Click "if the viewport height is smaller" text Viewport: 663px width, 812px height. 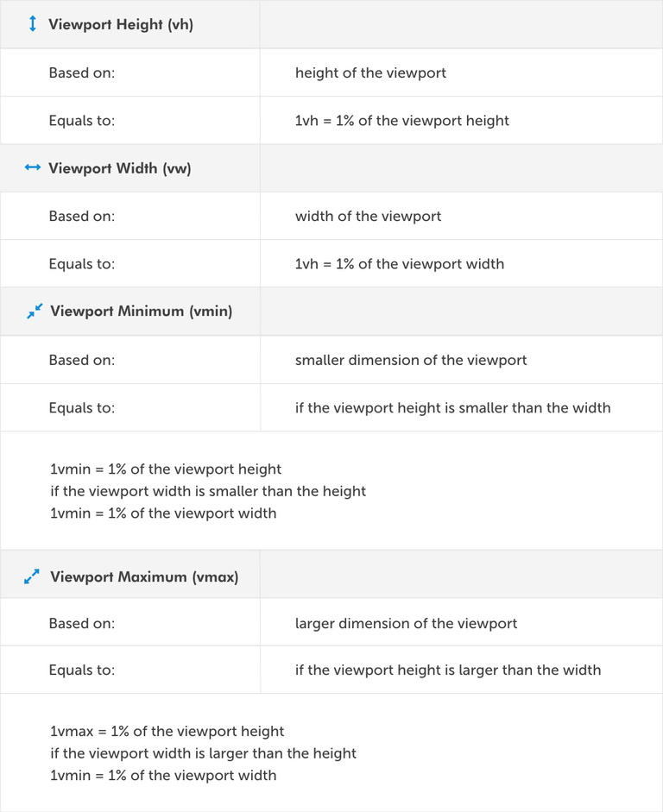pyautogui.click(x=452, y=407)
